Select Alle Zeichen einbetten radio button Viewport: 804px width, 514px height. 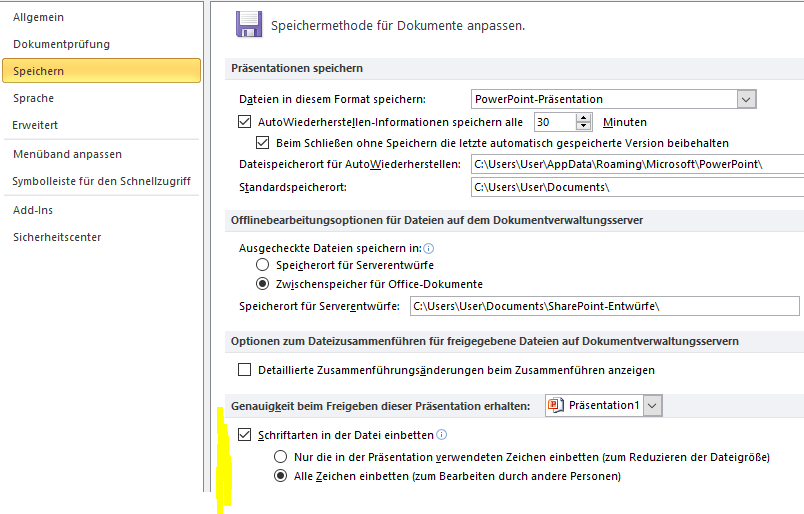[281, 477]
